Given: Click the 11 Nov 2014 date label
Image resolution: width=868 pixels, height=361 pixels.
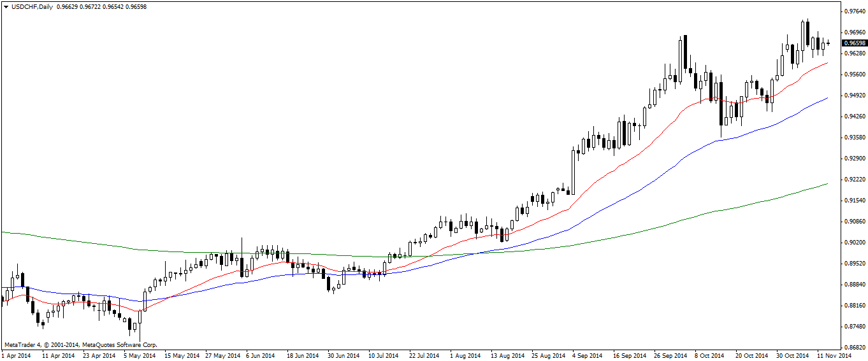Looking at the screenshot, I should point(833,356).
